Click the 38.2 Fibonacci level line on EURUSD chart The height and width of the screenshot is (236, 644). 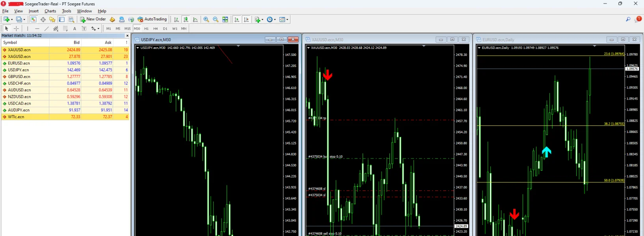pyautogui.click(x=552, y=125)
